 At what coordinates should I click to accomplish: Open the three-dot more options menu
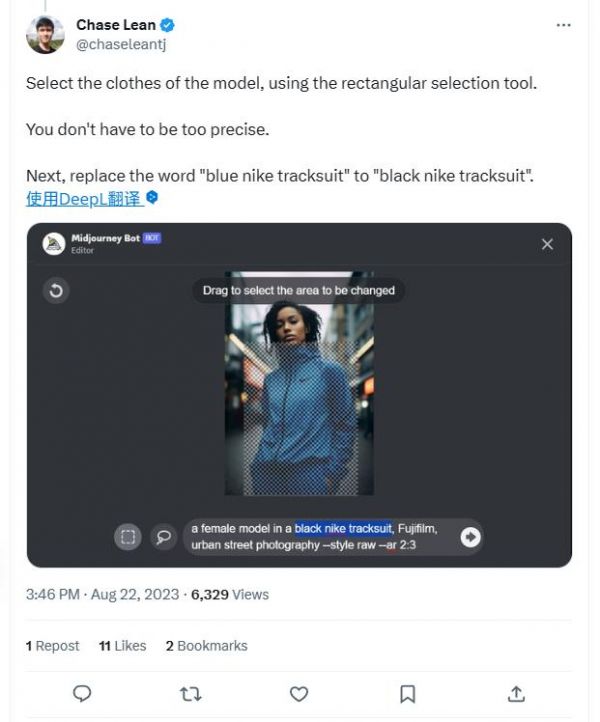564,25
